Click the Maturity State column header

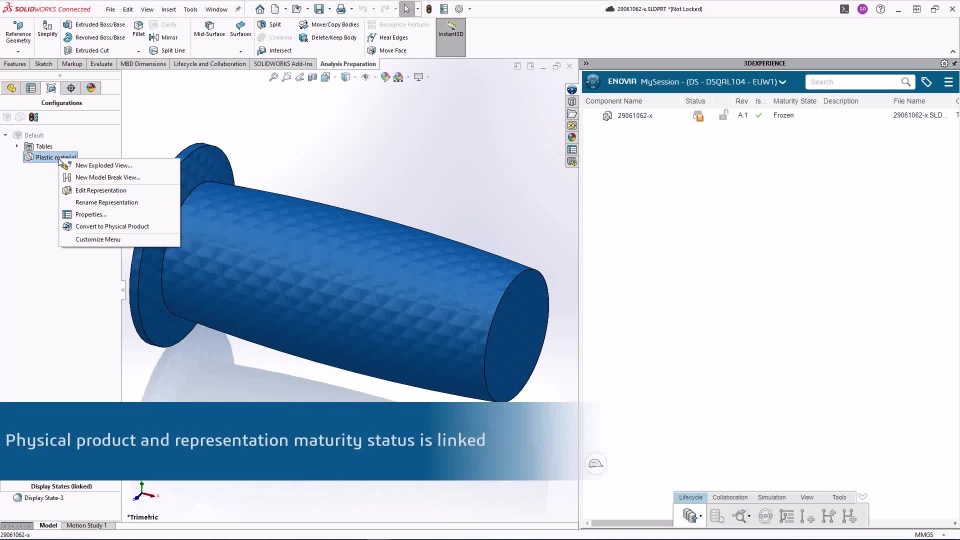tap(794, 101)
